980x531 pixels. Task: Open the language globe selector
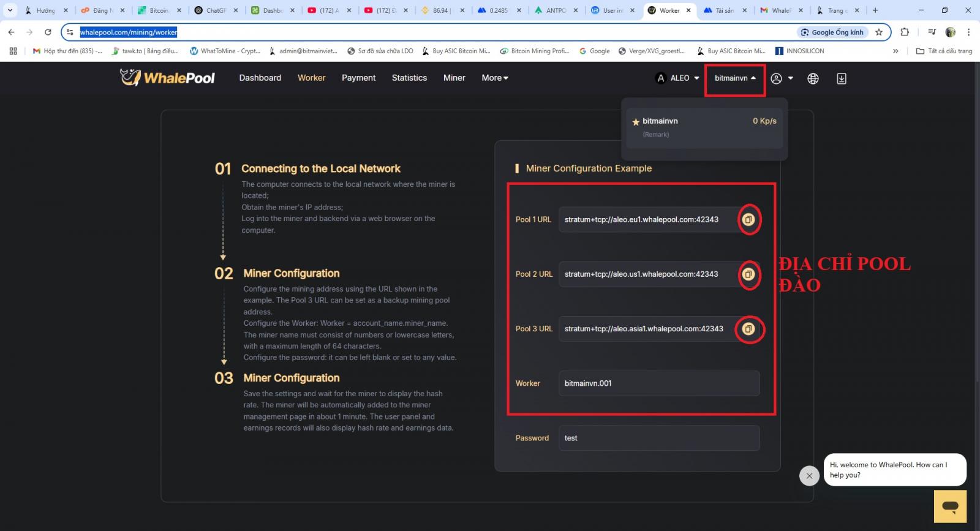[x=813, y=78]
